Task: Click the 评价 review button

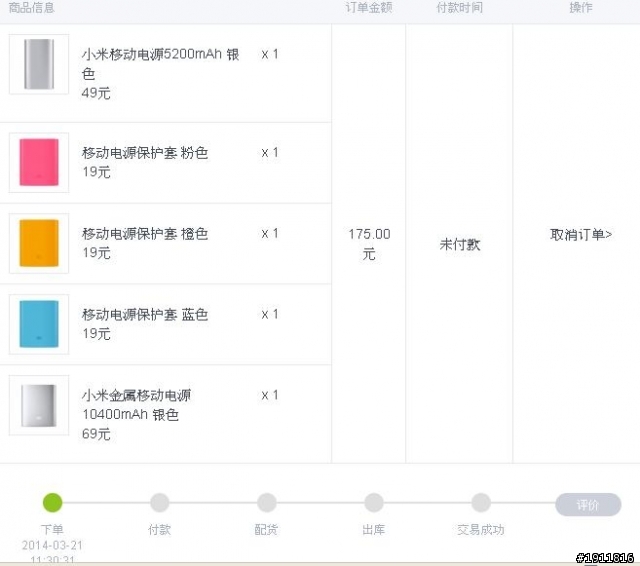Action: (x=588, y=505)
